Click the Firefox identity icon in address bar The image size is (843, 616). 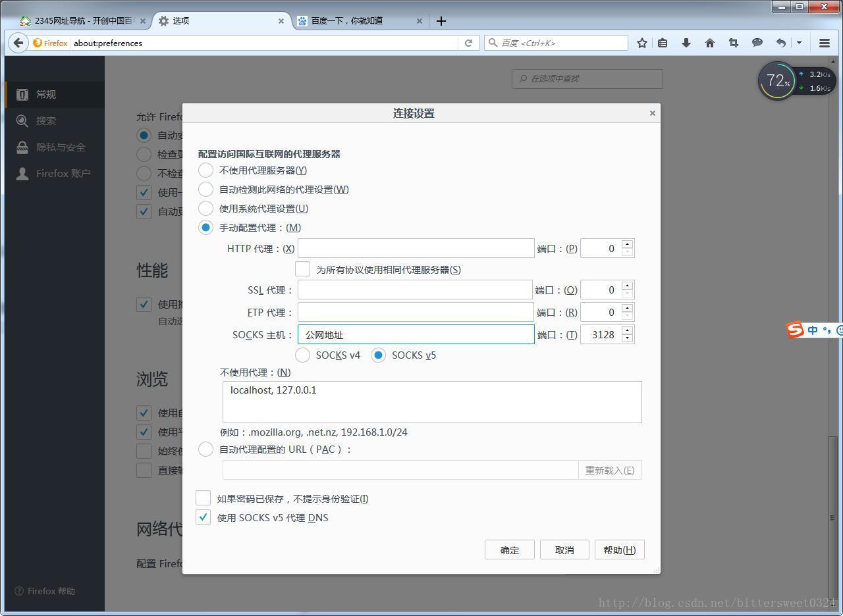coord(50,43)
